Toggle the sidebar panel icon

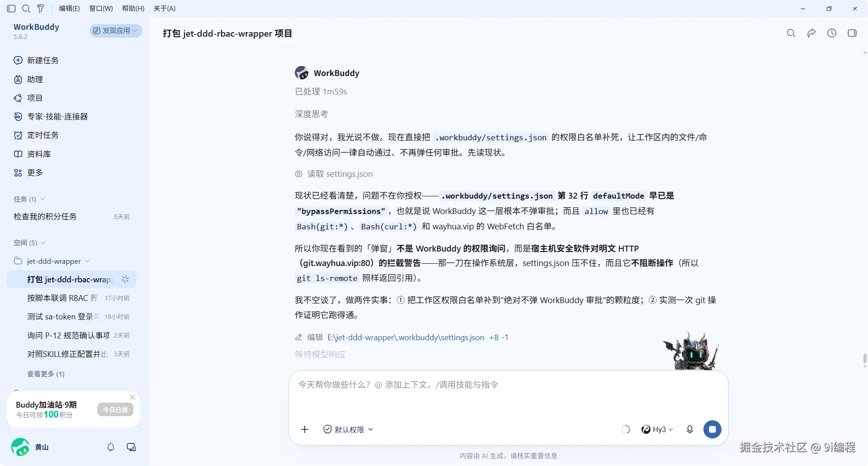pyautogui.click(x=12, y=9)
